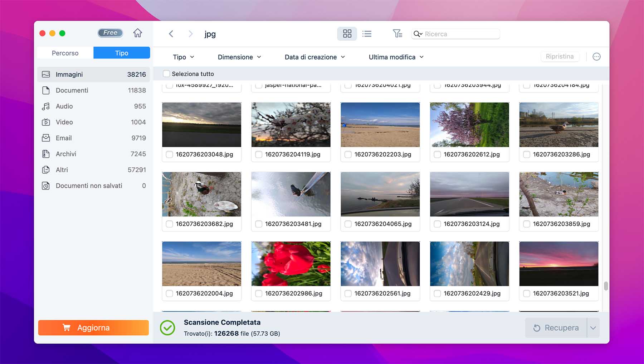Click the Free badge
The height and width of the screenshot is (364, 644).
tap(110, 33)
